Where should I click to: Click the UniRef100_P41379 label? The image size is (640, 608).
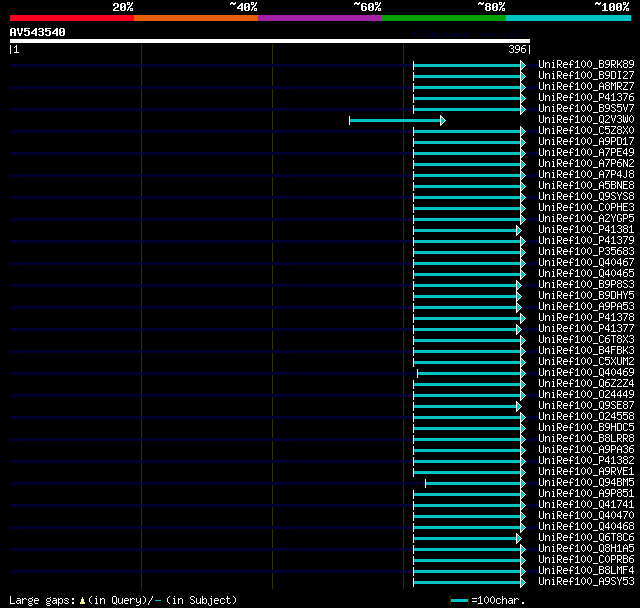click(x=586, y=241)
